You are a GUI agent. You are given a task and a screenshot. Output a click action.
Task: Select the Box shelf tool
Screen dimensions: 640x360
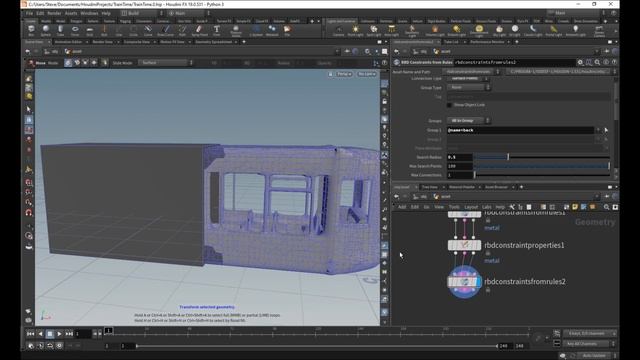(31, 30)
